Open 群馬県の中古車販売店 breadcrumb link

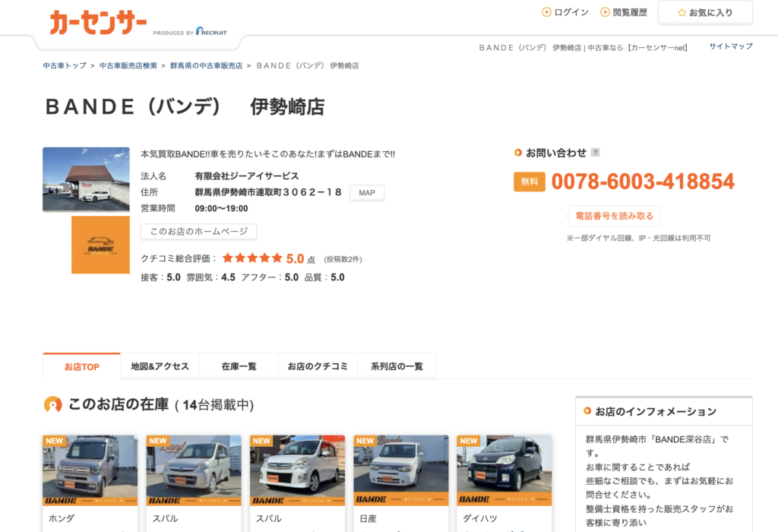pos(206,65)
